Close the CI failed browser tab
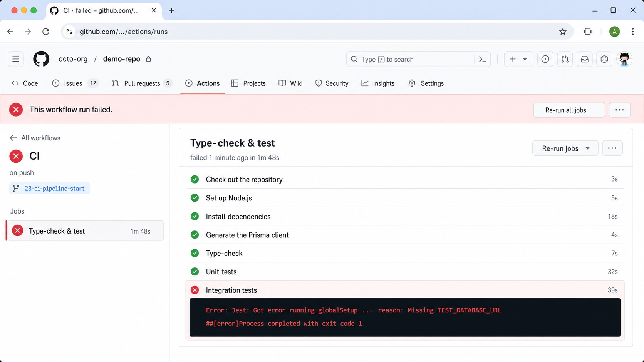The height and width of the screenshot is (362, 644). coord(154,10)
